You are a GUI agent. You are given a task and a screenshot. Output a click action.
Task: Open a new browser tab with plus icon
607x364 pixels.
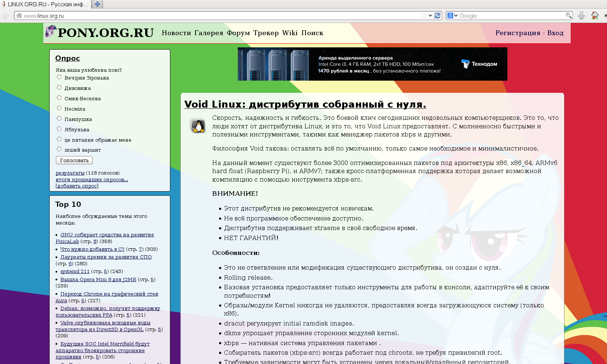[97, 4]
